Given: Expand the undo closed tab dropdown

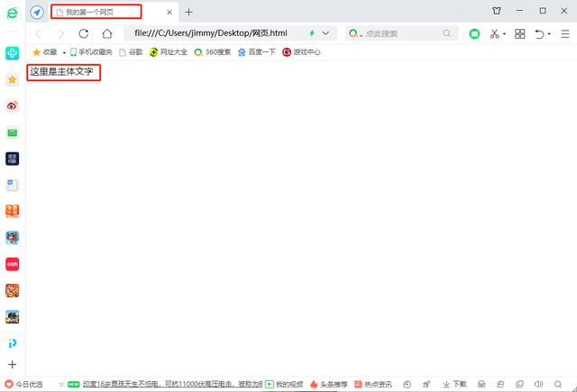Looking at the screenshot, I should tap(549, 34).
